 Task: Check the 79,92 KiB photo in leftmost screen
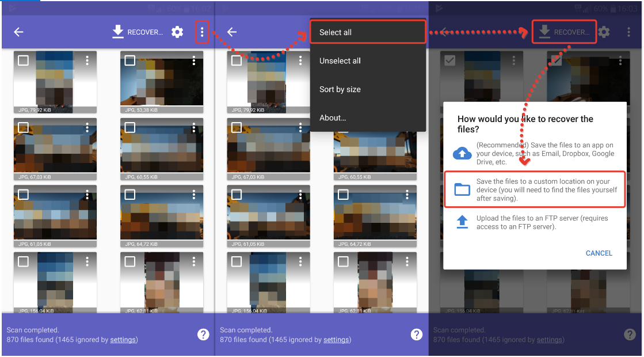[x=23, y=60]
